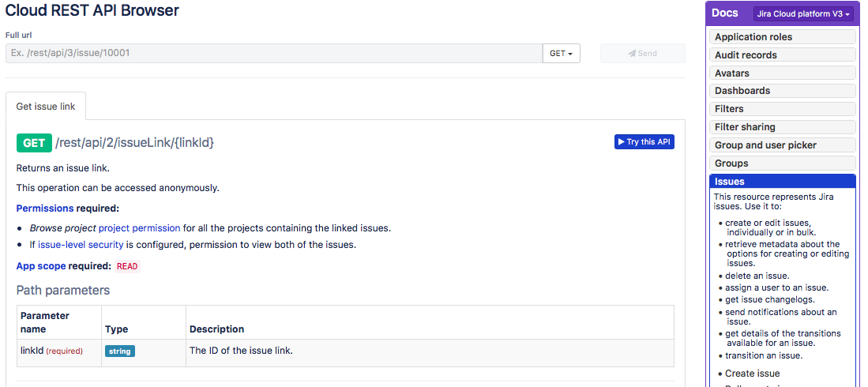Follow the project permission link

coord(139,228)
